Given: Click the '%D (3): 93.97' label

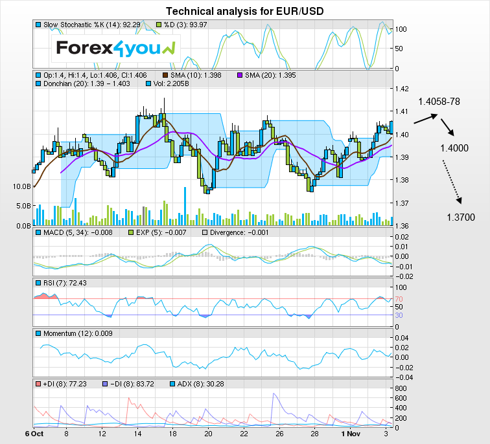Looking at the screenshot, I should point(185,25).
